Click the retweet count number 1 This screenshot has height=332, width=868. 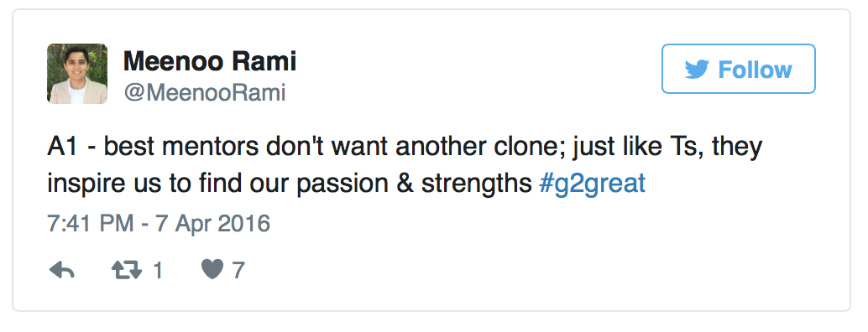[157, 271]
